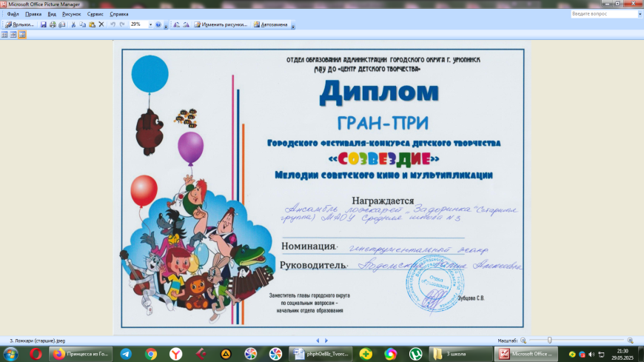Click the displayed diploma picture
This screenshot has height=362, width=644.
click(x=323, y=188)
